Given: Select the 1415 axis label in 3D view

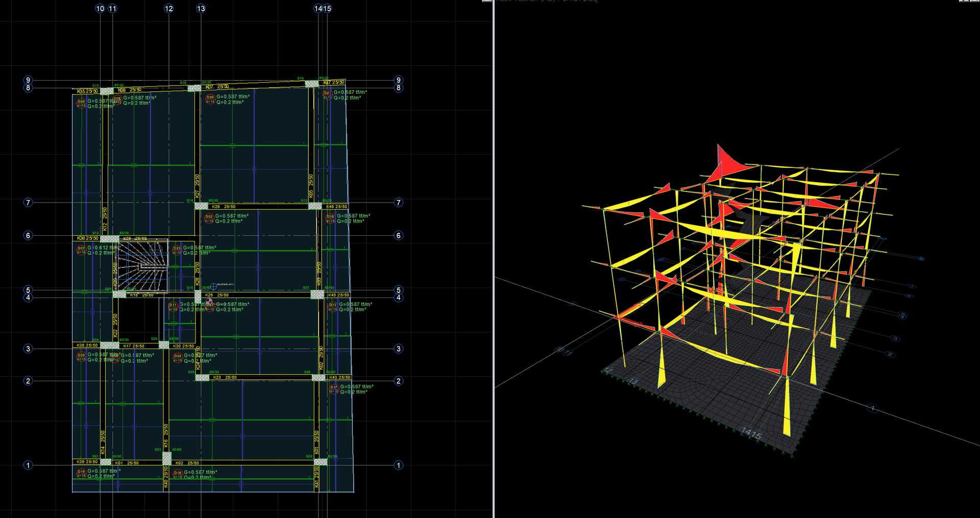Looking at the screenshot, I should point(751,433).
